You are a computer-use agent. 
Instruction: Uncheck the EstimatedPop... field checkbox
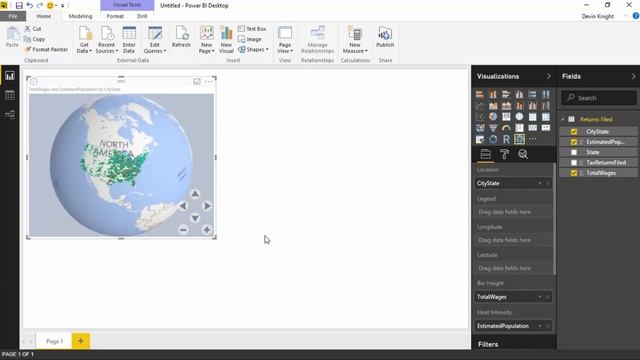click(x=574, y=142)
